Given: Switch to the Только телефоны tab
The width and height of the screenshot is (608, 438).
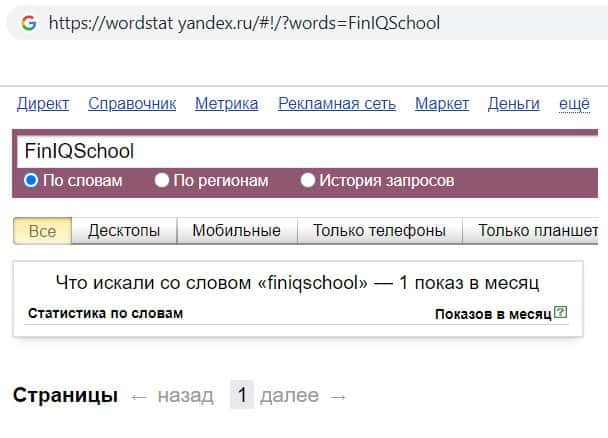Looking at the screenshot, I should (380, 231).
